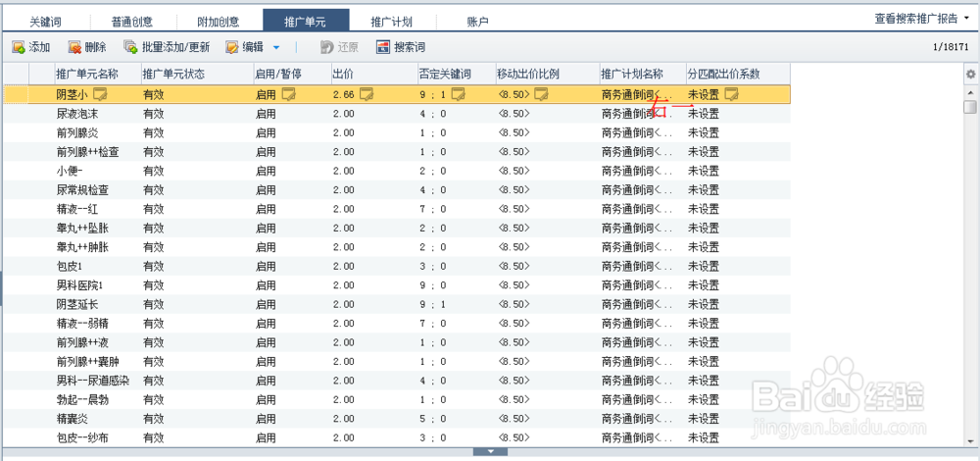The width and height of the screenshot is (980, 461).
Task: Click edit icon beside 启用 in highlighted row
Action: pos(288,94)
